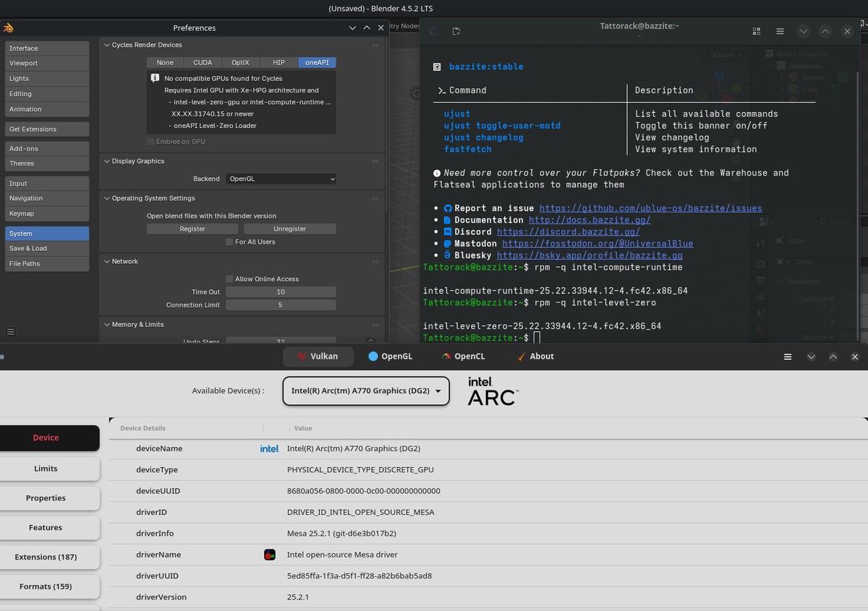Open the Preferences hamburger menu at bottom-left
868x611 pixels.
[10, 332]
